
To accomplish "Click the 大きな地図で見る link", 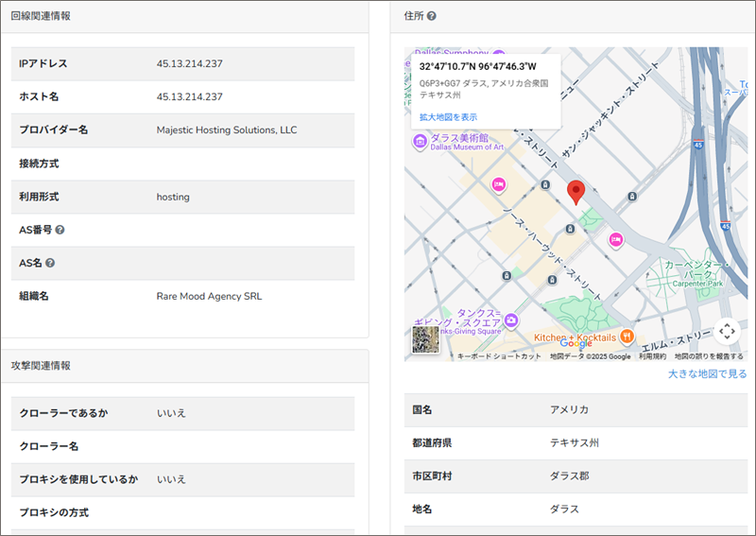I will click(707, 374).
